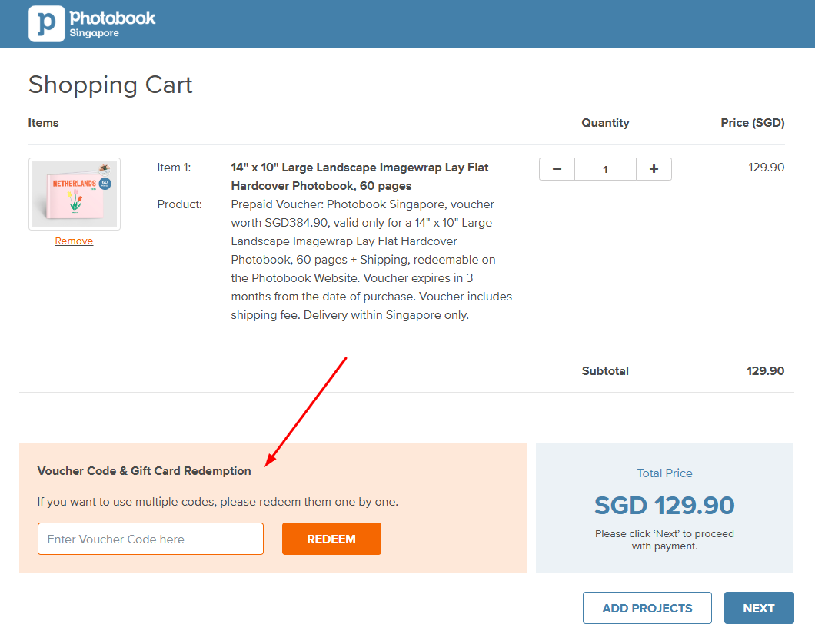Click the Items column header
Viewport: 815px width, 644px height.
[43, 123]
